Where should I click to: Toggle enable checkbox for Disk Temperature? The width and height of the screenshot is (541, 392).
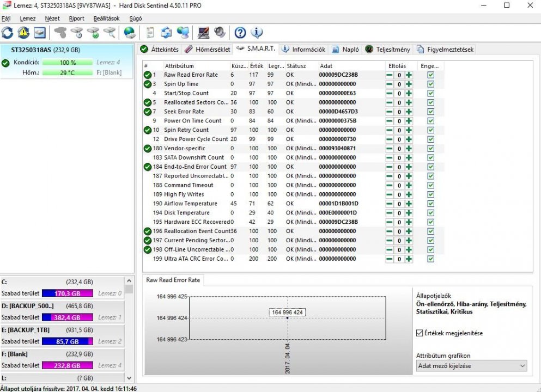tap(430, 213)
